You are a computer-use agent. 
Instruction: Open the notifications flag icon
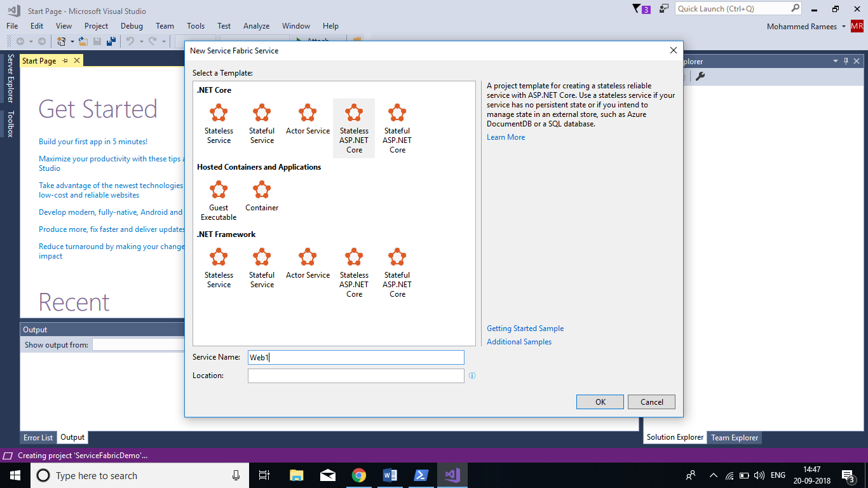click(x=637, y=9)
